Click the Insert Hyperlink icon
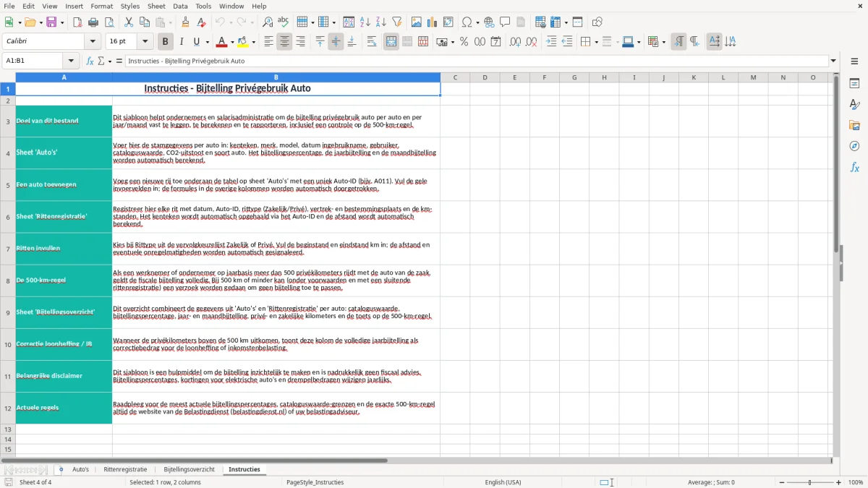 click(489, 22)
